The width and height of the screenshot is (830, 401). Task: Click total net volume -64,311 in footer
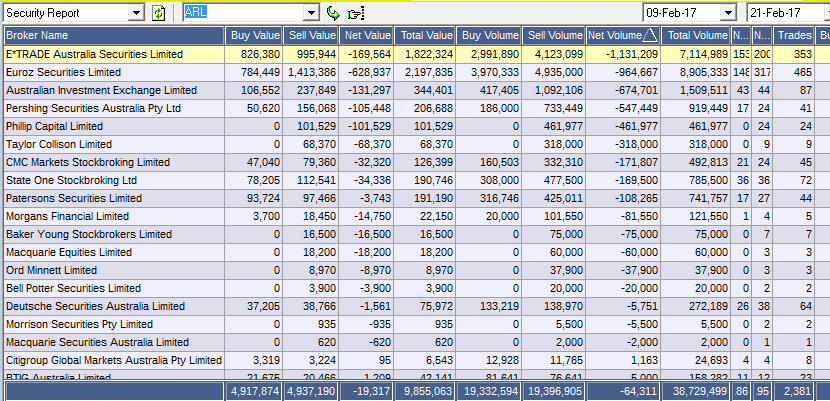click(624, 392)
